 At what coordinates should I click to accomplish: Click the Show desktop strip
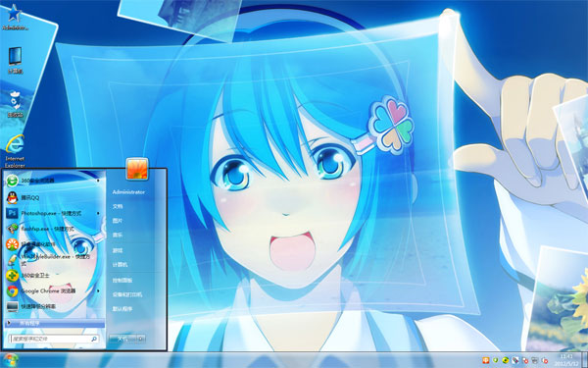tap(585, 360)
